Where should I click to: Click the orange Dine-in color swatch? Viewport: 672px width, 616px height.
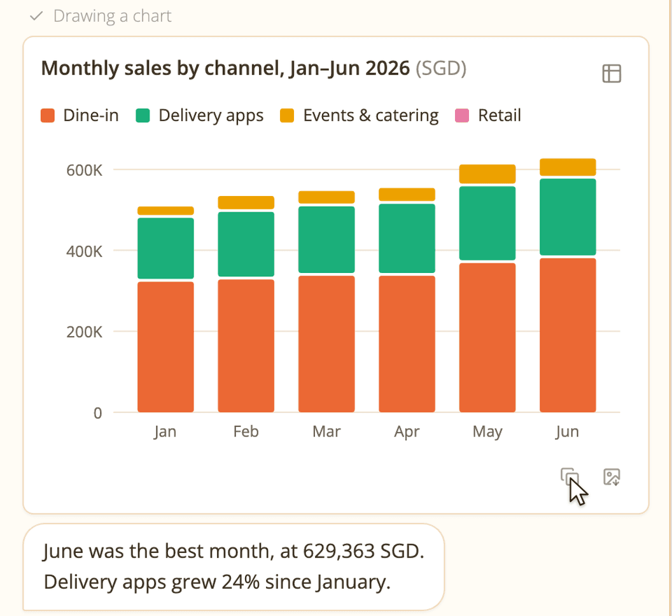[x=48, y=116]
